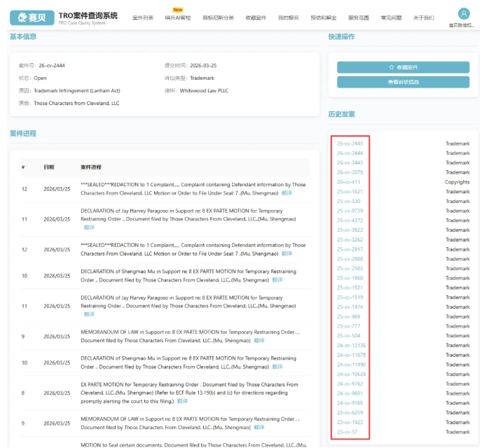480x448 pixels.
Task: Click the star 收藏案件 button in quick actions
Action: tap(403, 67)
